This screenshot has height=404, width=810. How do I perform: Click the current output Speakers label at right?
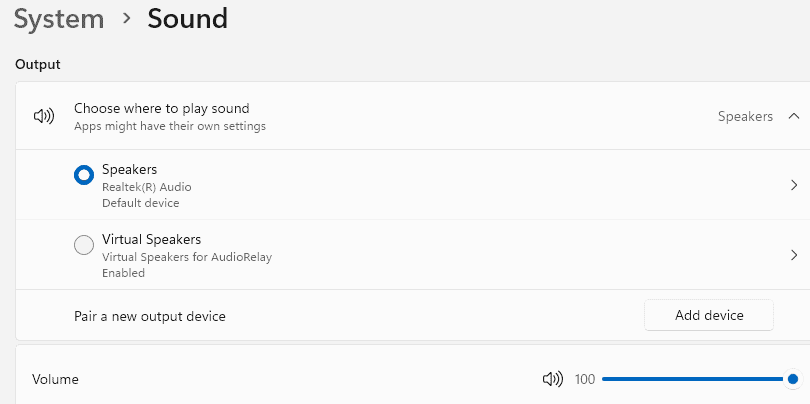(x=745, y=116)
